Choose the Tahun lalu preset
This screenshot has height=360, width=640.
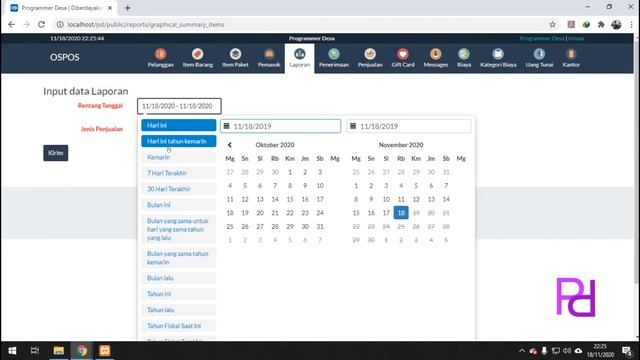coord(178,310)
